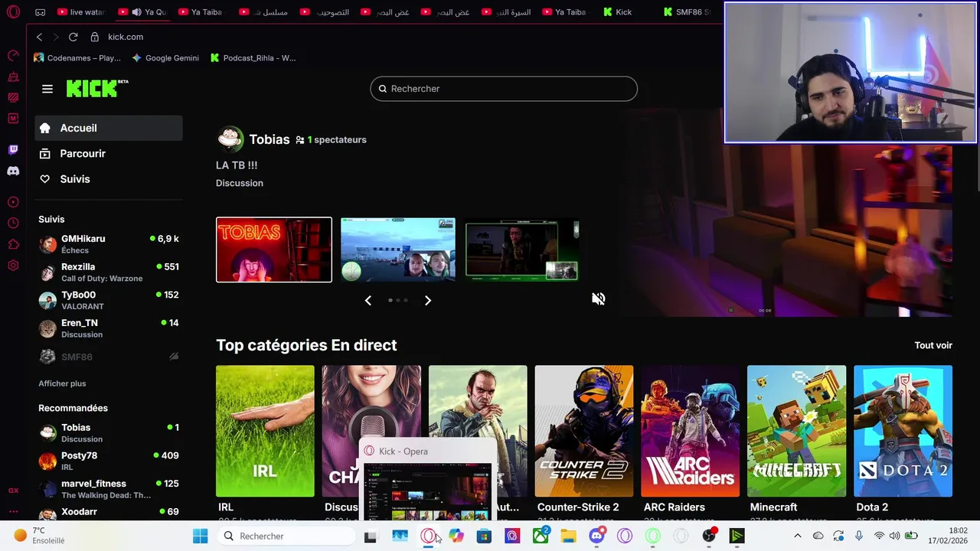Open GX Corner gamepad tab icon
Viewport: 980px width, 551px height.
41,12
